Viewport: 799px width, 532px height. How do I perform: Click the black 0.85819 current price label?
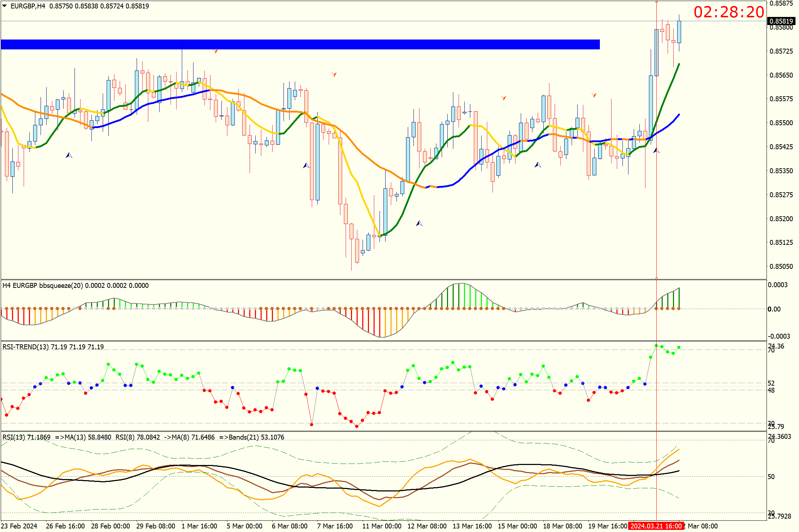[x=781, y=21]
